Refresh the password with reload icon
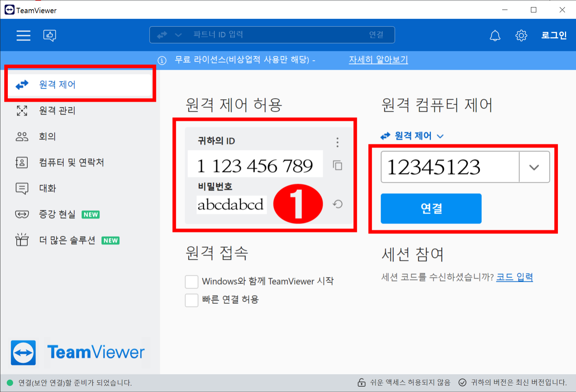 pos(338,204)
